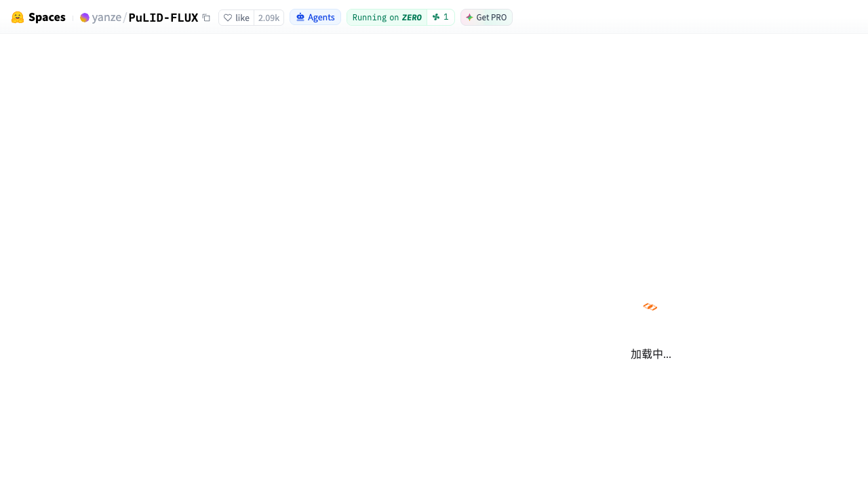Open the yanze user profile link
The image size is (868, 488).
click(x=106, y=18)
